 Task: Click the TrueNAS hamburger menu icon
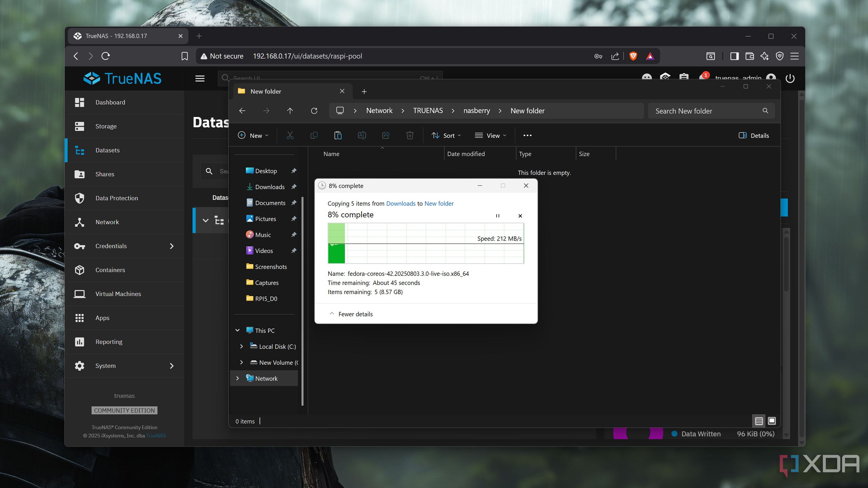click(200, 78)
